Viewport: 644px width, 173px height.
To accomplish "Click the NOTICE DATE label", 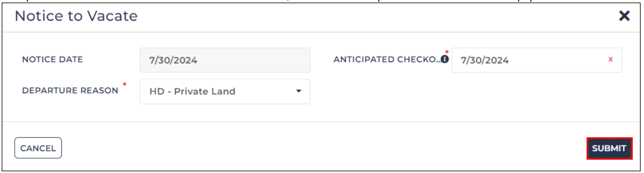I will tap(52, 59).
